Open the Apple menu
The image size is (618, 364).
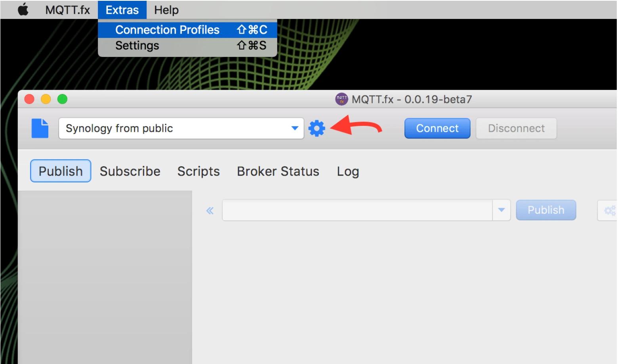point(23,9)
